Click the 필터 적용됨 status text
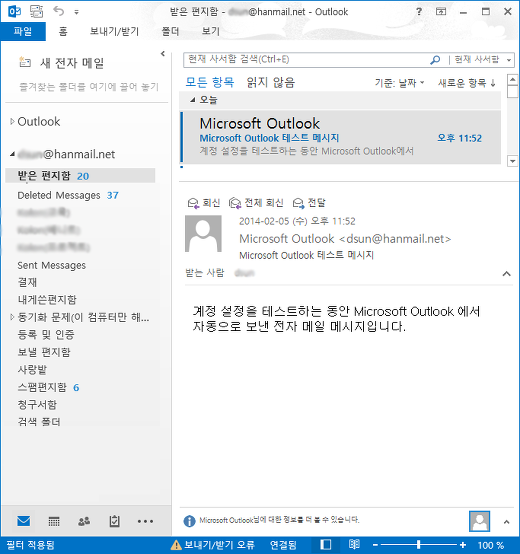Viewport: 520px width, 554px height. click(x=30, y=545)
